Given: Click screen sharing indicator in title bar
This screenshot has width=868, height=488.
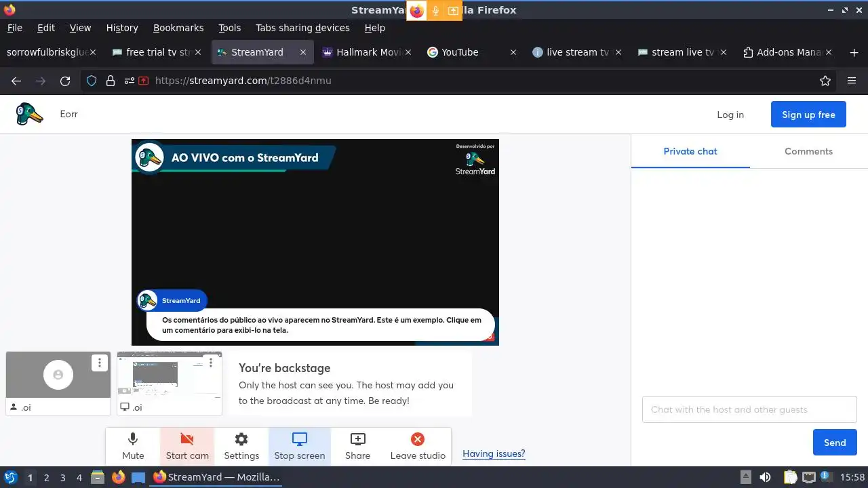Looking at the screenshot, I should click(453, 10).
